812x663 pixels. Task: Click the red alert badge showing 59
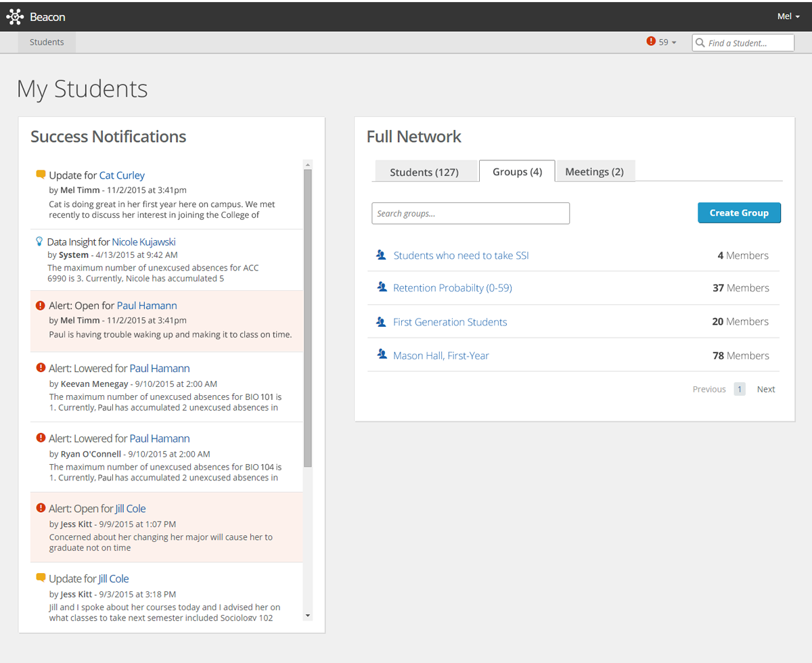(x=651, y=41)
